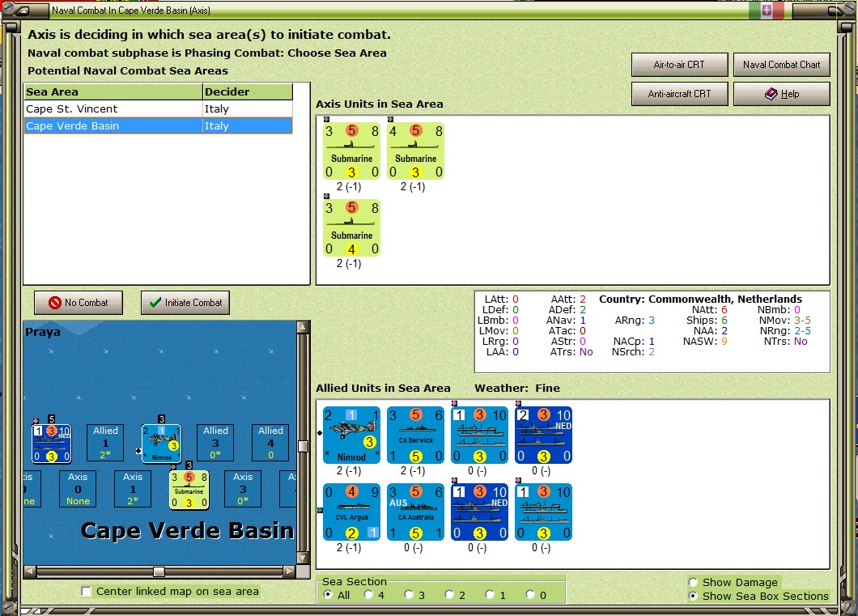Select Sea Section 3 radio button
858x616 pixels.
(409, 595)
